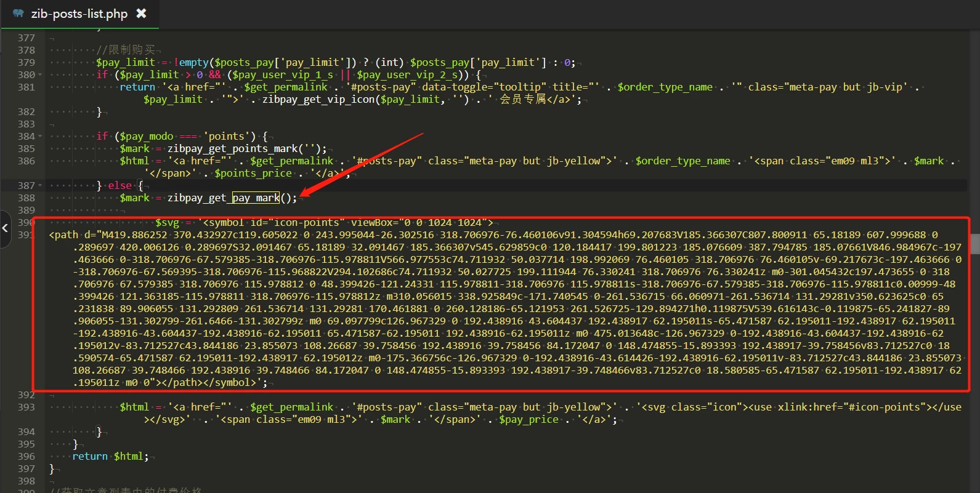Click line number 393 in the gutter
980x493 pixels.
tap(26, 407)
